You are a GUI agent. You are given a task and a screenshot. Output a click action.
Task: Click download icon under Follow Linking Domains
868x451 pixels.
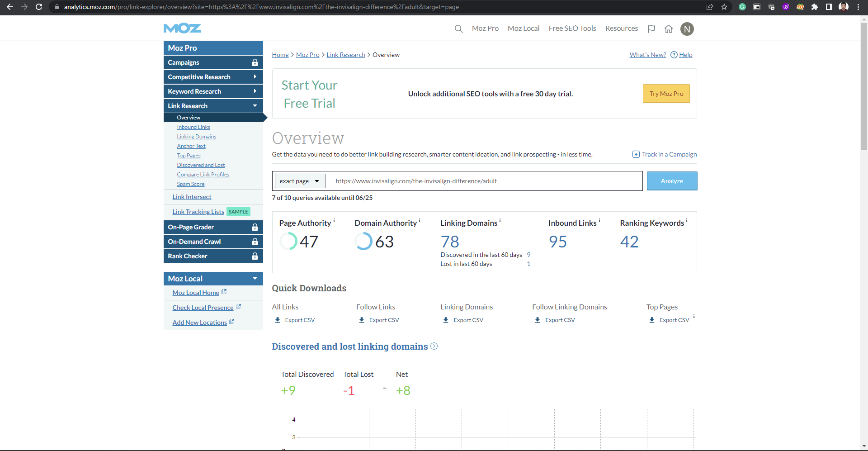coord(538,320)
